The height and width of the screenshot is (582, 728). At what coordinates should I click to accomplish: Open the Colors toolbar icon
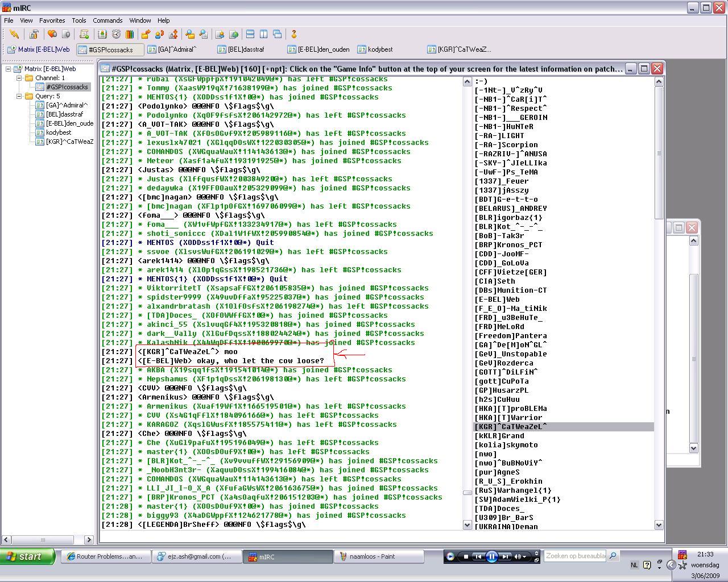tap(130, 35)
